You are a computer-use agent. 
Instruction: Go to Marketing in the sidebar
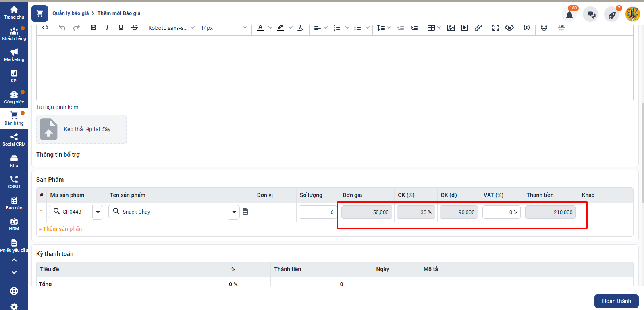[14, 55]
